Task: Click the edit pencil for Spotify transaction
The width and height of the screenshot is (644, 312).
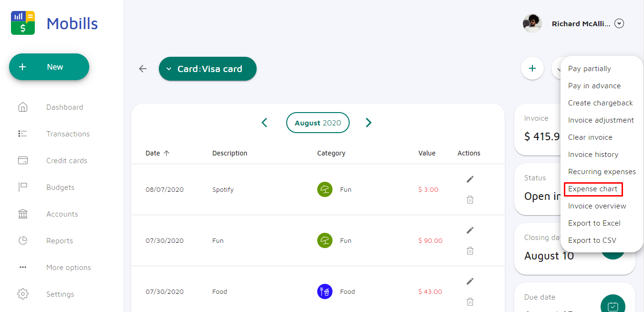Action: coord(470,179)
